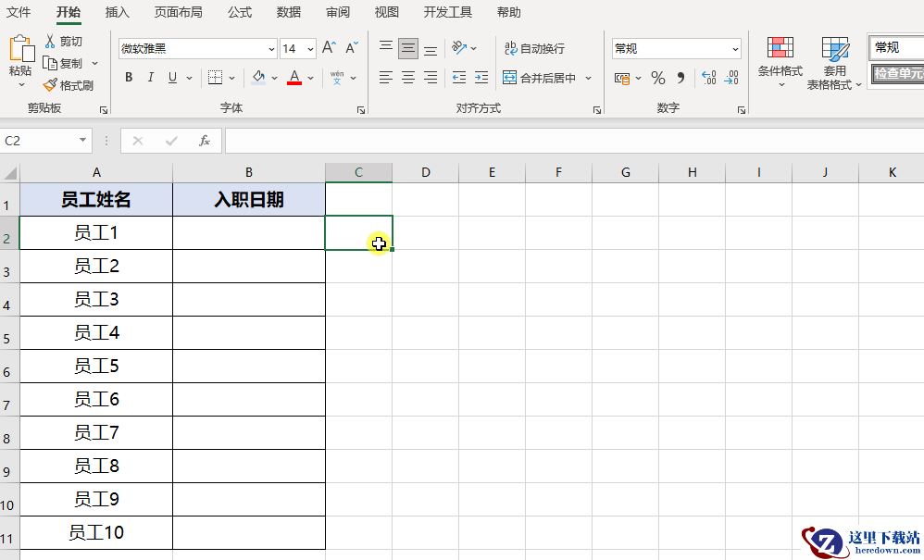The height and width of the screenshot is (560, 924).
Task: Apply cell borders icon
Action: pos(215,78)
